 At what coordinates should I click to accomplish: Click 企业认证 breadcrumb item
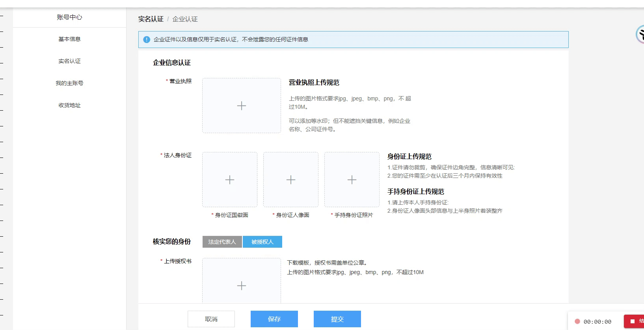[185, 19]
